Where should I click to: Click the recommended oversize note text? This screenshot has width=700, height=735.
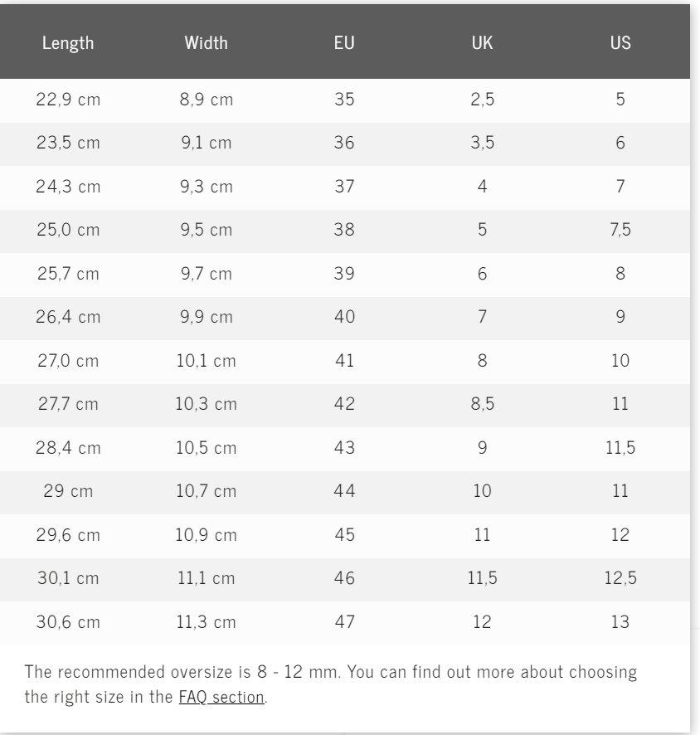330,672
